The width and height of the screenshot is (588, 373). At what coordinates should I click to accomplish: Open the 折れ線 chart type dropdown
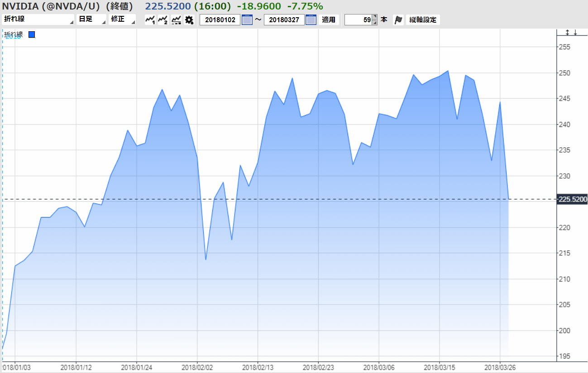pyautogui.click(x=38, y=20)
